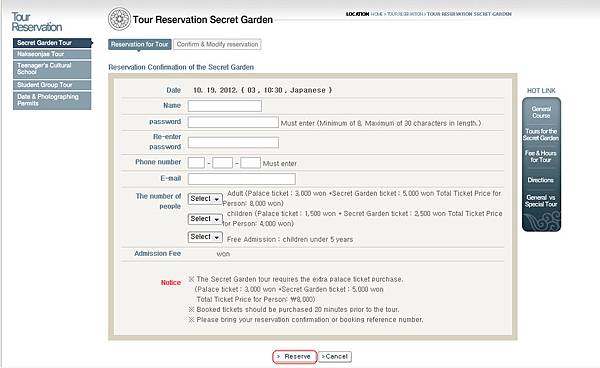The image size is (600, 368).
Task: Open Tours for the Secret Garden link
Action: tap(541, 135)
